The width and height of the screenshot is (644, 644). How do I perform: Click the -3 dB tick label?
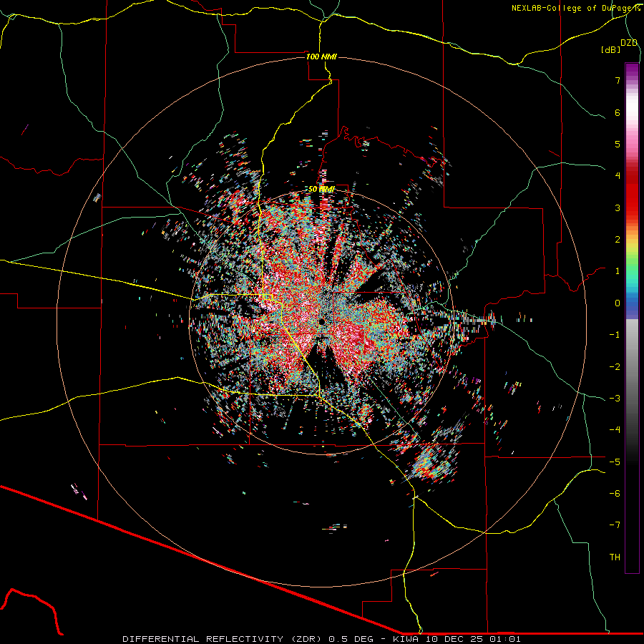coord(615,399)
